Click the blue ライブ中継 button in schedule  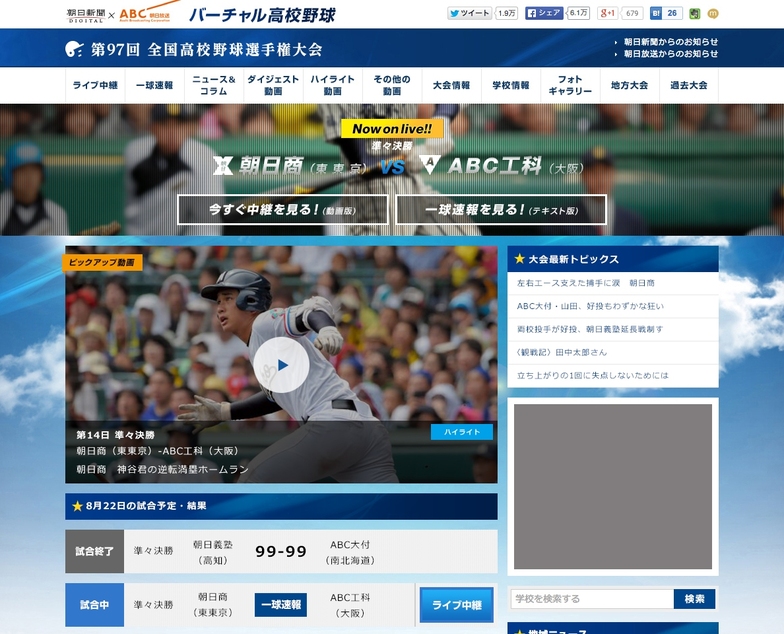point(456,605)
